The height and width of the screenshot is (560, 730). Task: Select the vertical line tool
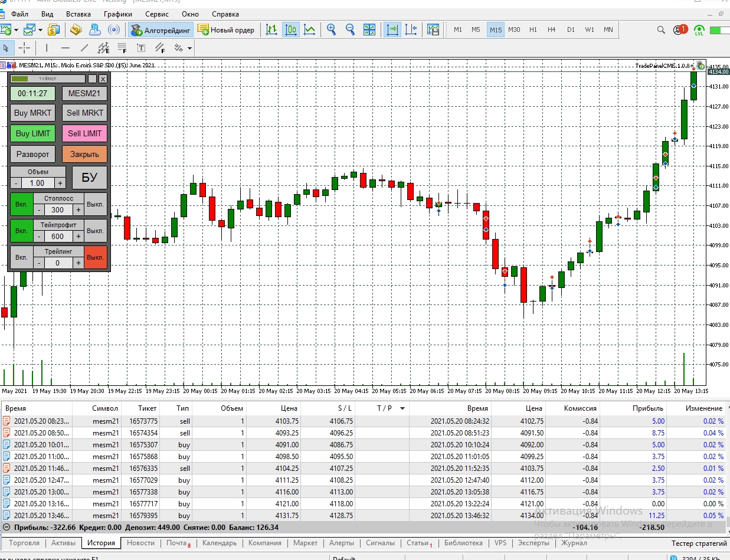pos(47,48)
